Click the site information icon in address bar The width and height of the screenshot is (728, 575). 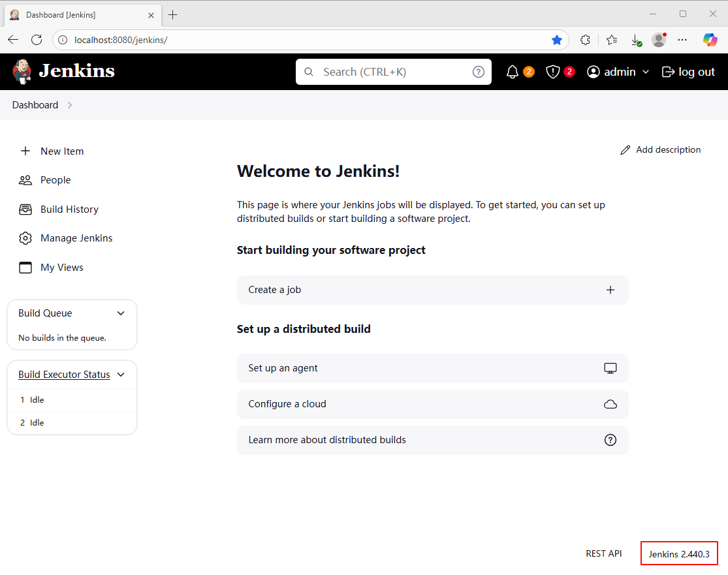(x=62, y=40)
